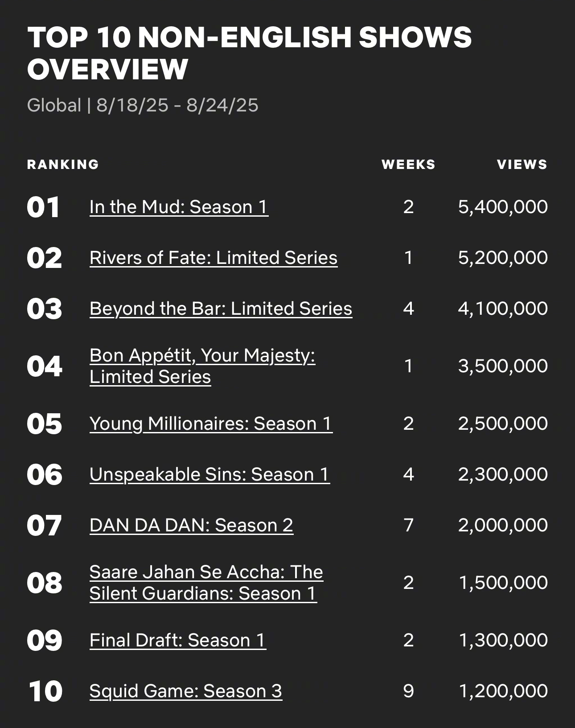Open In the Mud: Season 1 link
This screenshot has height=728, width=575.
pos(179,207)
